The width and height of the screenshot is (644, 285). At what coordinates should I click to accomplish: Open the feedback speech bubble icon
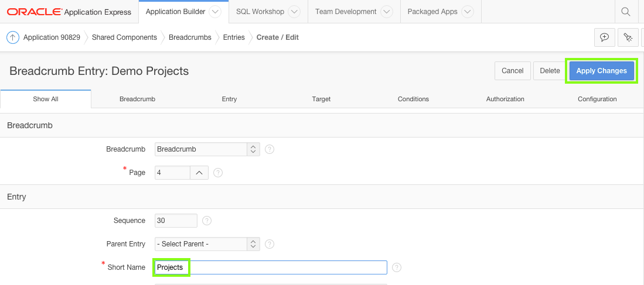(604, 37)
